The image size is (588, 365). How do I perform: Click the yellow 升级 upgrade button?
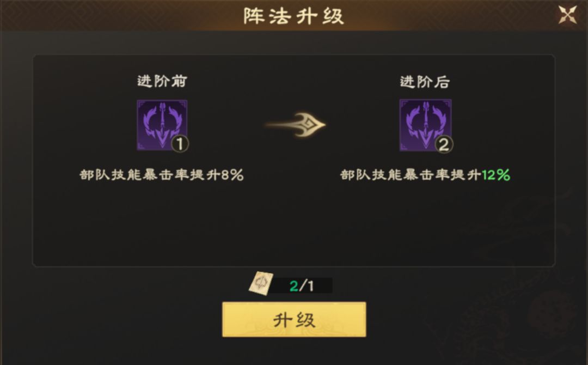click(294, 320)
